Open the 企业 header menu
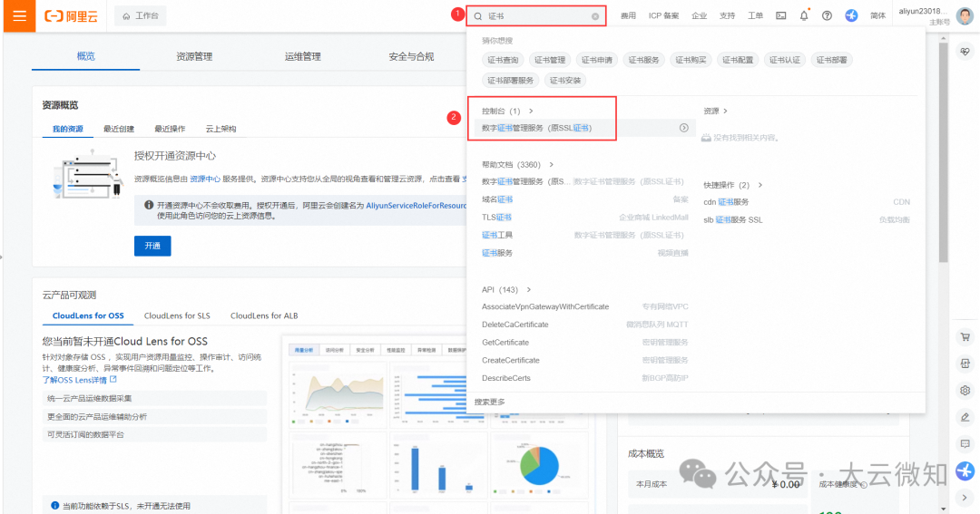The width and height of the screenshot is (980, 514). [699, 15]
